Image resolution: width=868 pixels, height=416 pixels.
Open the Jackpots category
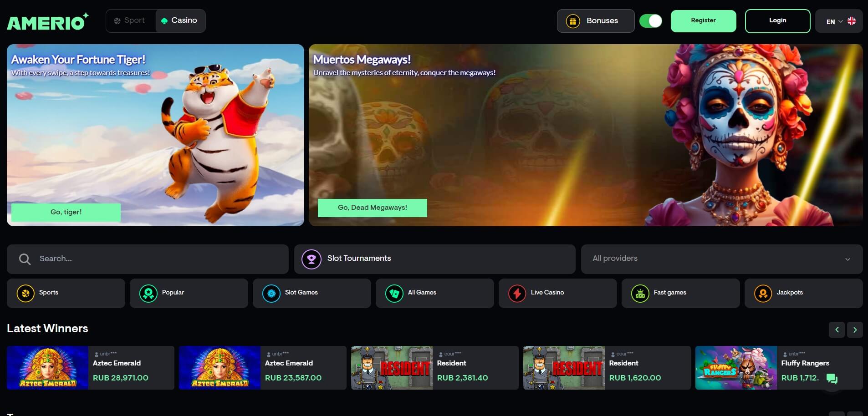[804, 294]
